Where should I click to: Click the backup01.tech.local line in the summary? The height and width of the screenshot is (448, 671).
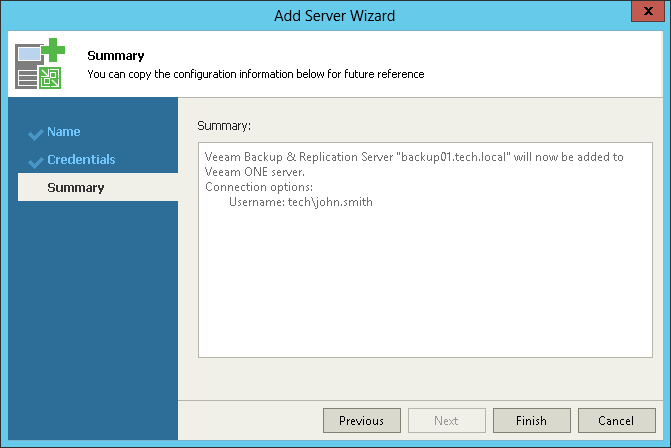pyautogui.click(x=413, y=157)
